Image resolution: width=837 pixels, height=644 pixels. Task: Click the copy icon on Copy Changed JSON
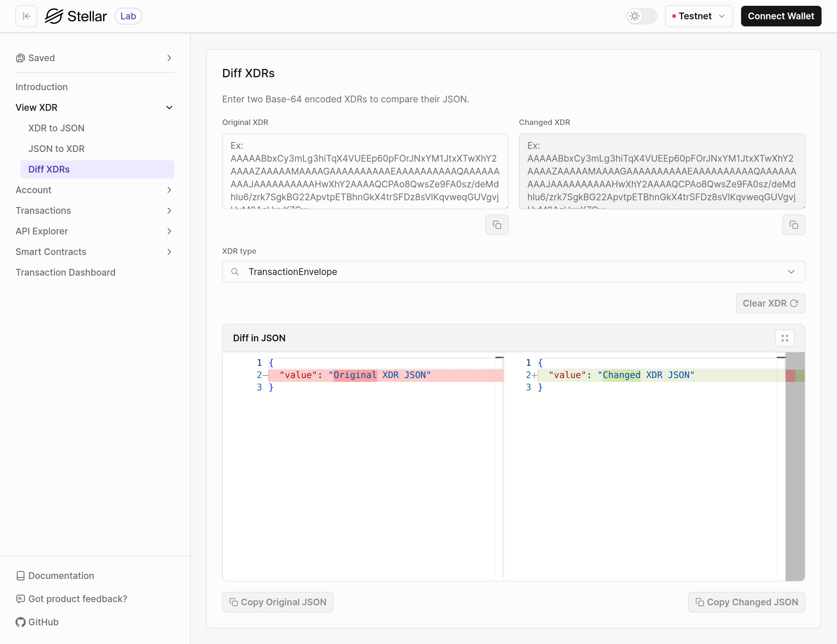[701, 602]
